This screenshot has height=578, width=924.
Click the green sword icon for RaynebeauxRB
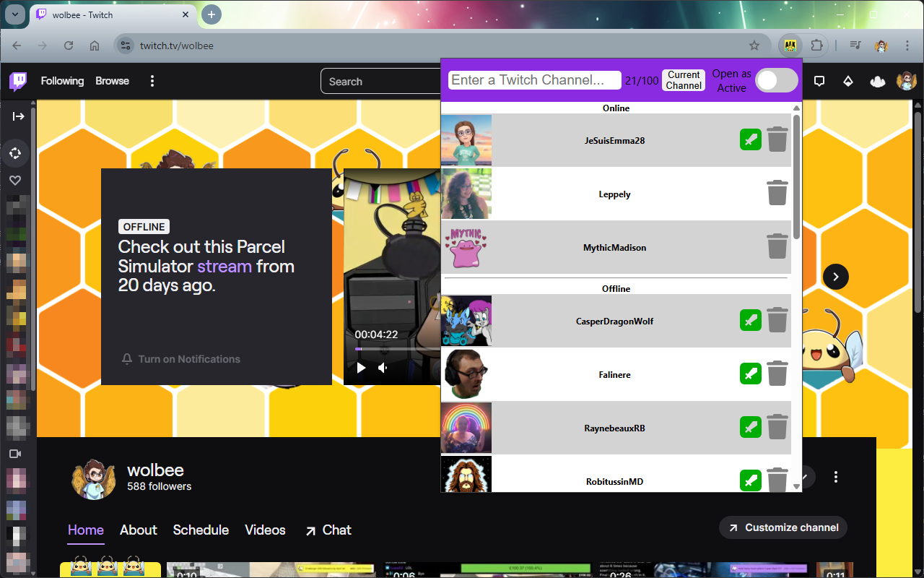tap(751, 428)
